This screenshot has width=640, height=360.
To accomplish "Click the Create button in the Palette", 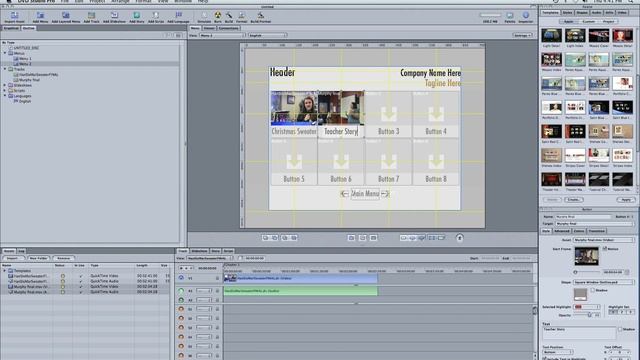I will point(573,200).
